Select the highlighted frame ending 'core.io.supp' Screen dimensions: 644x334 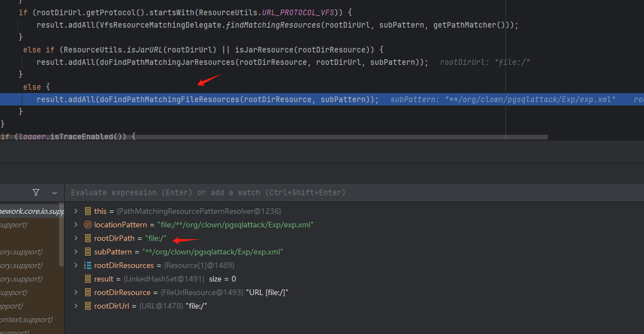pos(32,211)
